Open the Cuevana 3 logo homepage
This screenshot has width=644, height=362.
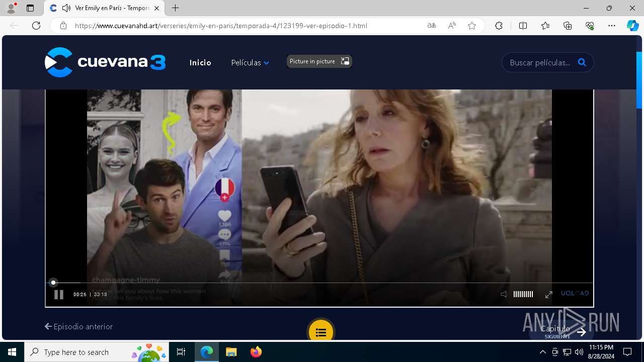[x=105, y=62]
